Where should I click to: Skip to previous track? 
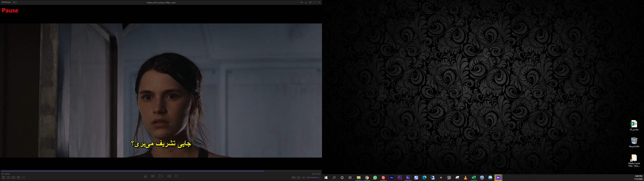tap(153, 176)
